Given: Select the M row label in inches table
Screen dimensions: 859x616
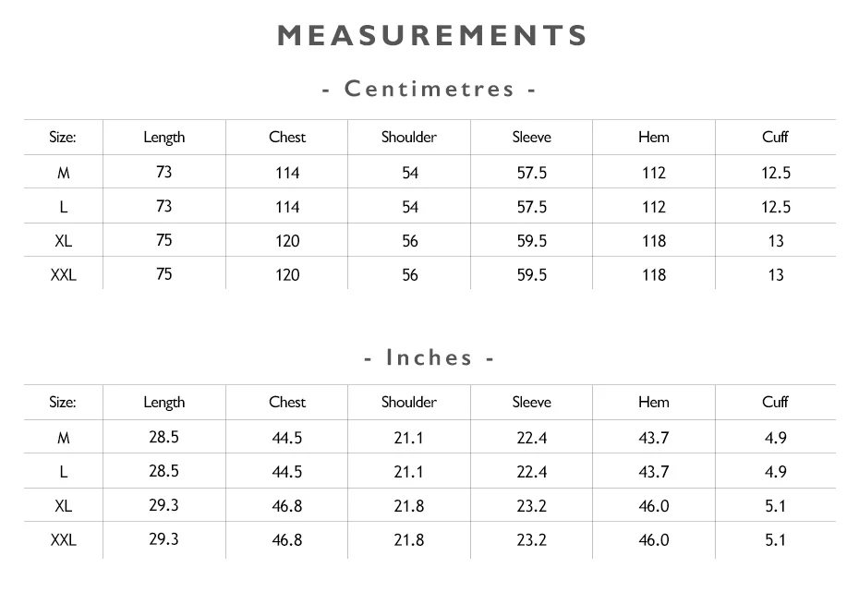Looking at the screenshot, I should click(64, 438).
